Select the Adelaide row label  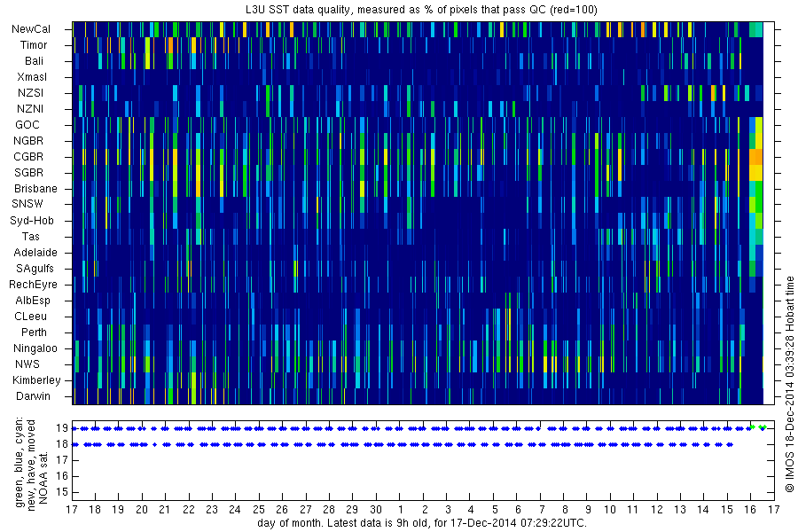(x=35, y=252)
